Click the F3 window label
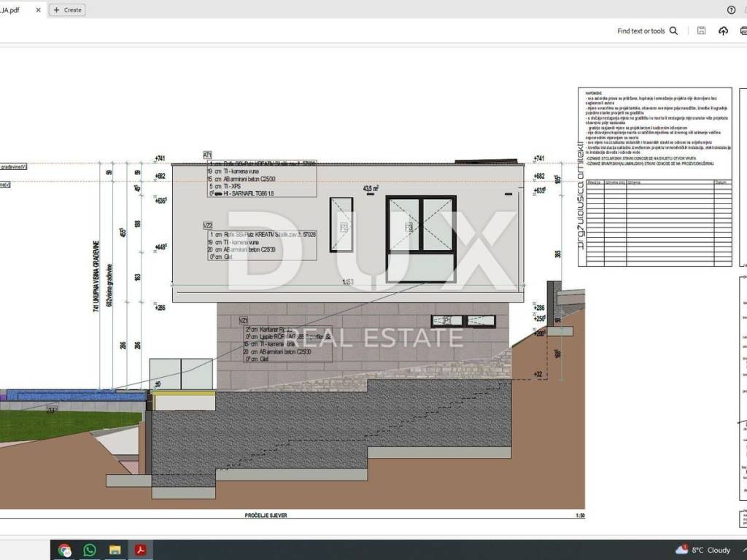 [x=409, y=227]
